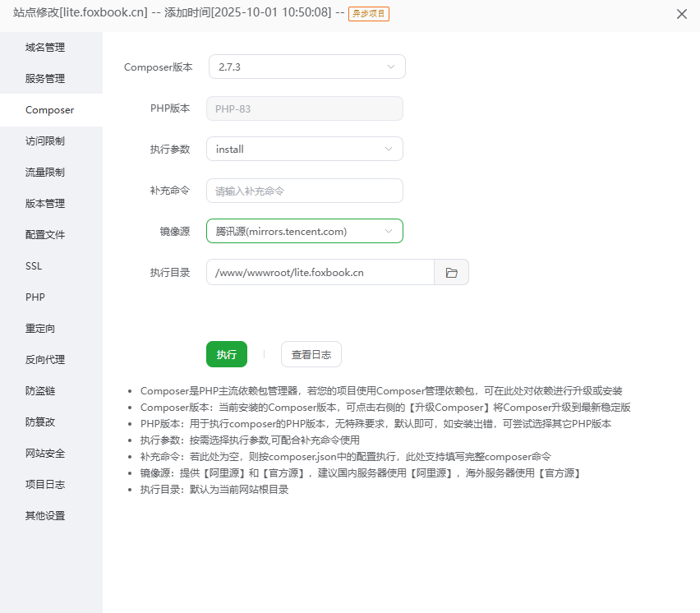
Task: Go to the 流量限制 section
Action: tap(45, 173)
